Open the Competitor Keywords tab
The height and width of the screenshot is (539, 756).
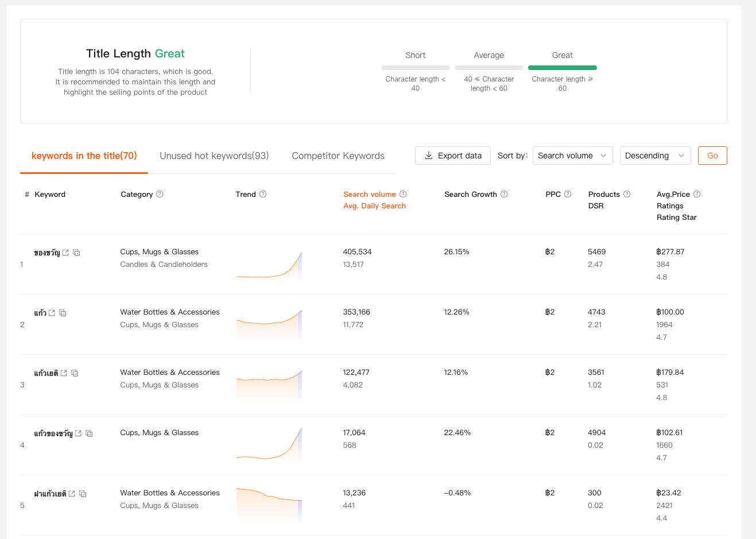[x=338, y=156]
